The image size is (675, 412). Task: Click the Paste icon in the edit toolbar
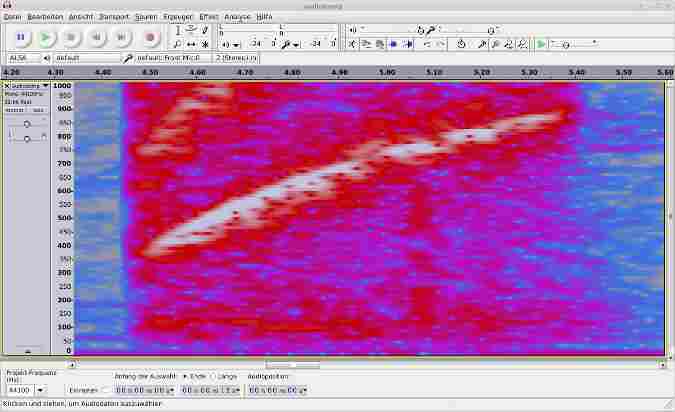coord(380,44)
